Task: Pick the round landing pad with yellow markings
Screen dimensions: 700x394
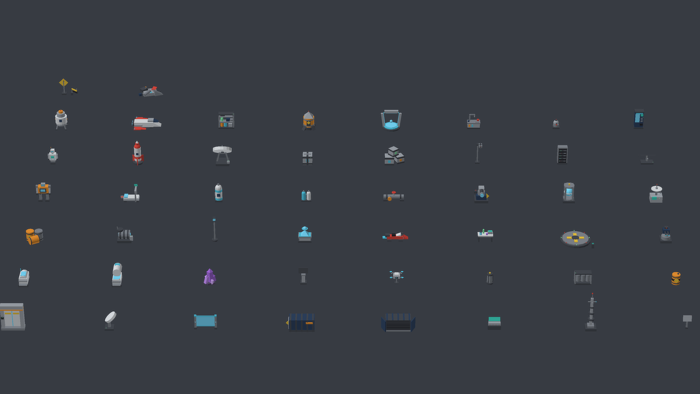Action: (x=576, y=238)
